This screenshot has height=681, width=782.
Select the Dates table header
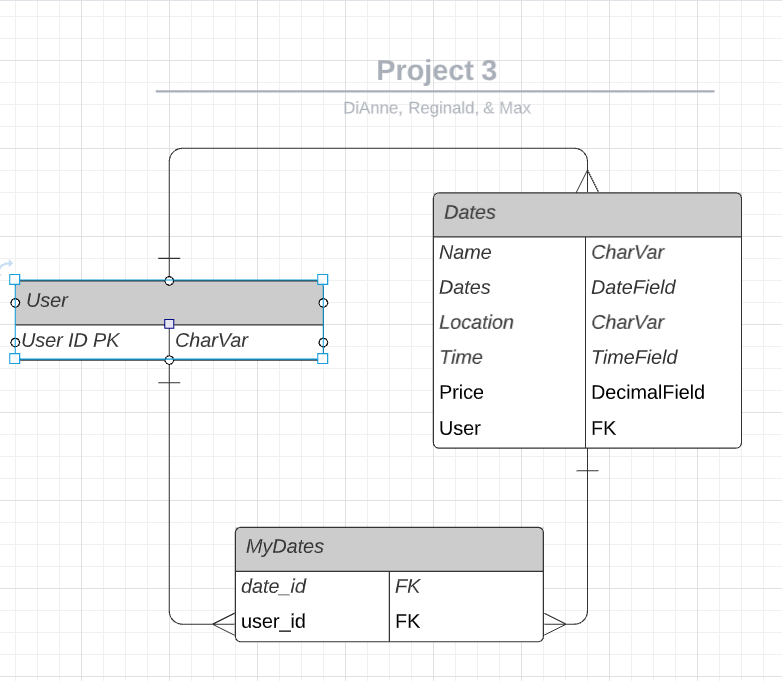[x=587, y=215]
